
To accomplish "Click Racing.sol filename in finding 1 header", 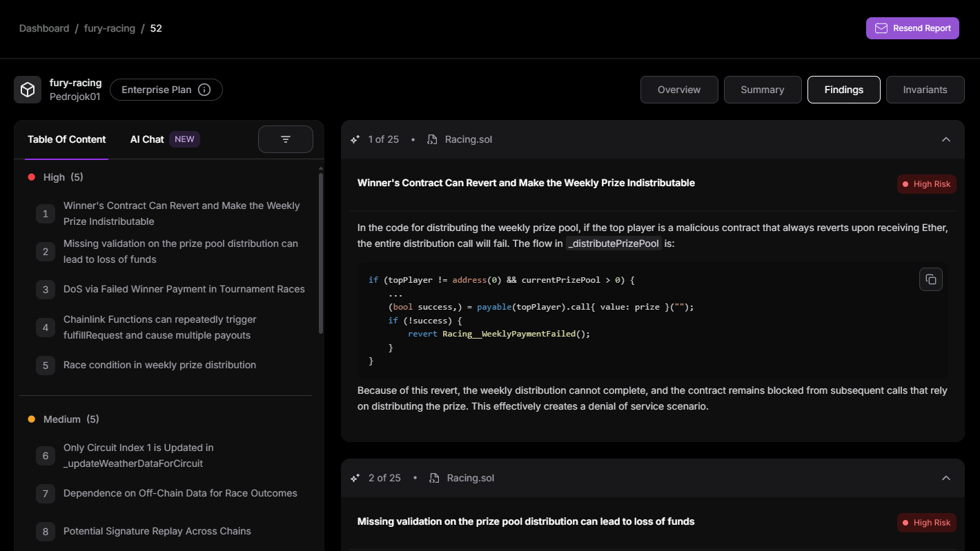I will (x=469, y=139).
